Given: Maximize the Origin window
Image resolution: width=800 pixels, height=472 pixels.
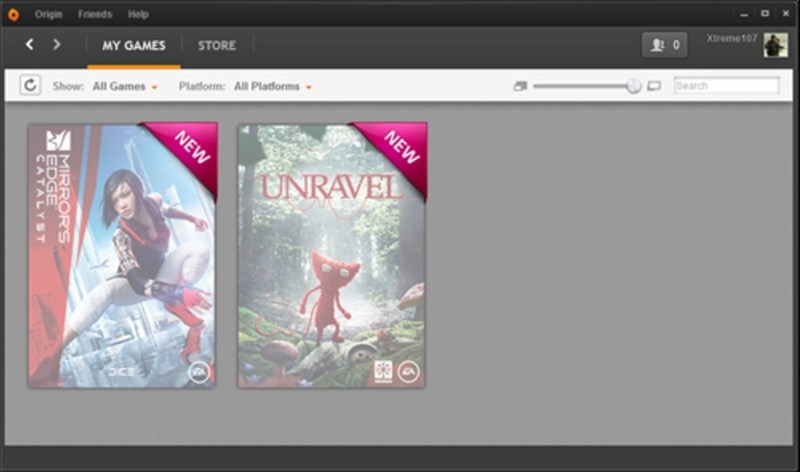Looking at the screenshot, I should [765, 14].
